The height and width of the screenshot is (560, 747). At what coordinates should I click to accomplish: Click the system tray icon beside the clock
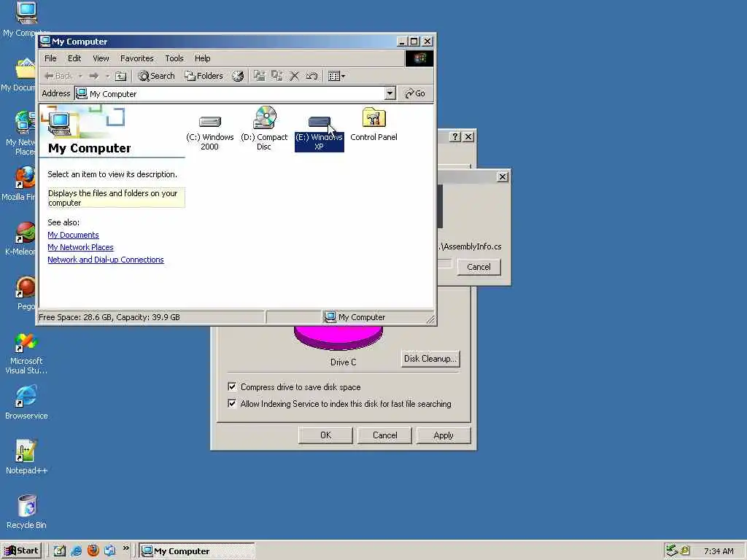(685, 551)
